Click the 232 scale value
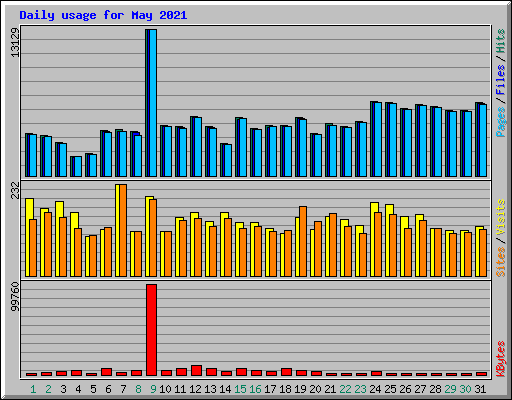The image size is (512, 400). click(15, 190)
